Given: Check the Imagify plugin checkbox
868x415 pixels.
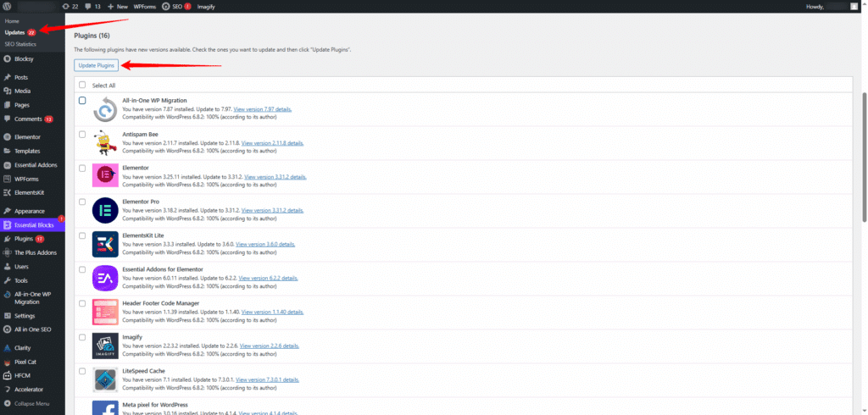Looking at the screenshot, I should (82, 337).
